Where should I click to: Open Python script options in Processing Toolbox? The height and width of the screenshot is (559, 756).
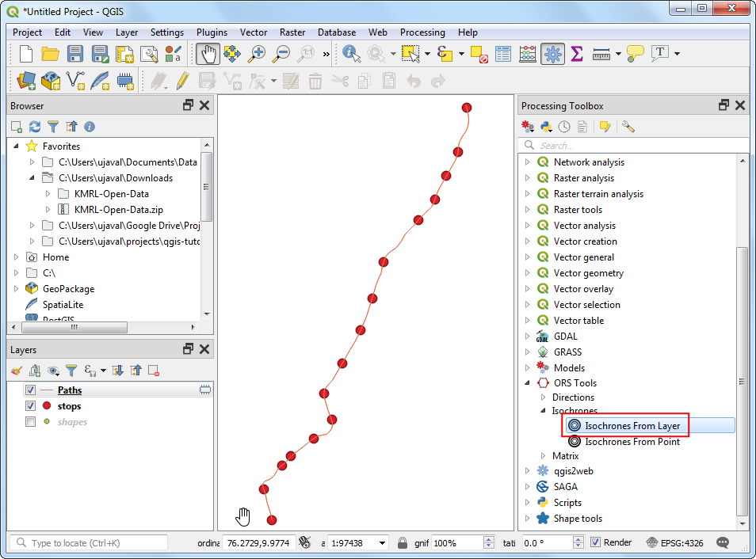546,127
